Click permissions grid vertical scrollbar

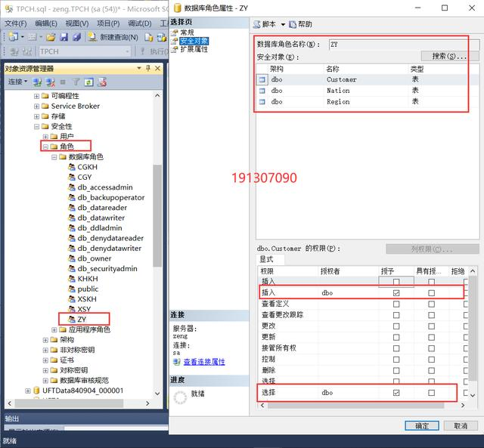(x=472, y=329)
